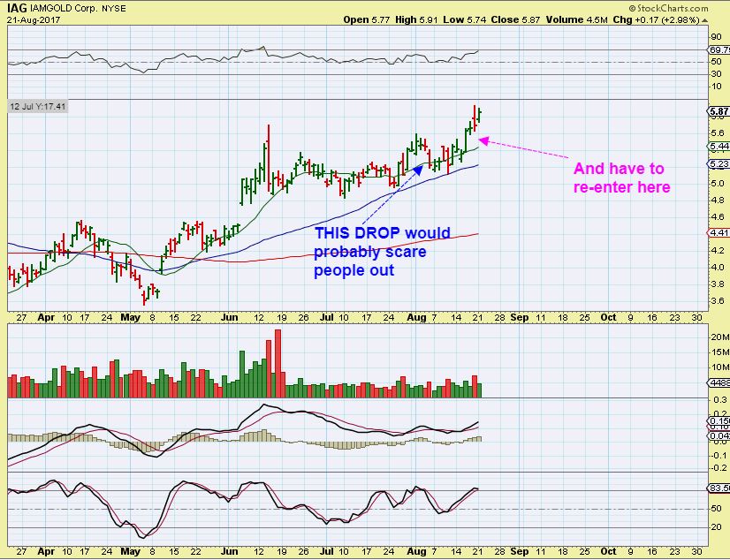Click the red moving average tag 4.41
Viewport: 730px width, 560px height.
point(719,232)
